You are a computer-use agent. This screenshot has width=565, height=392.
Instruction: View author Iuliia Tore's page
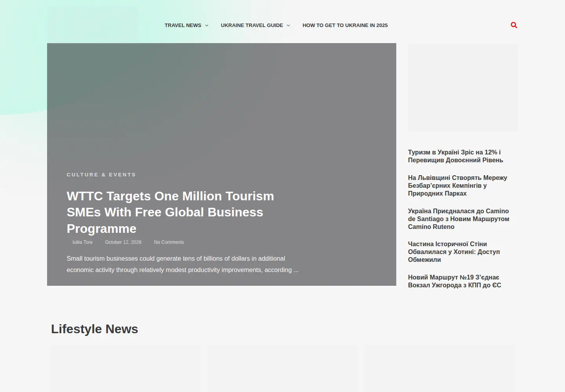82,242
